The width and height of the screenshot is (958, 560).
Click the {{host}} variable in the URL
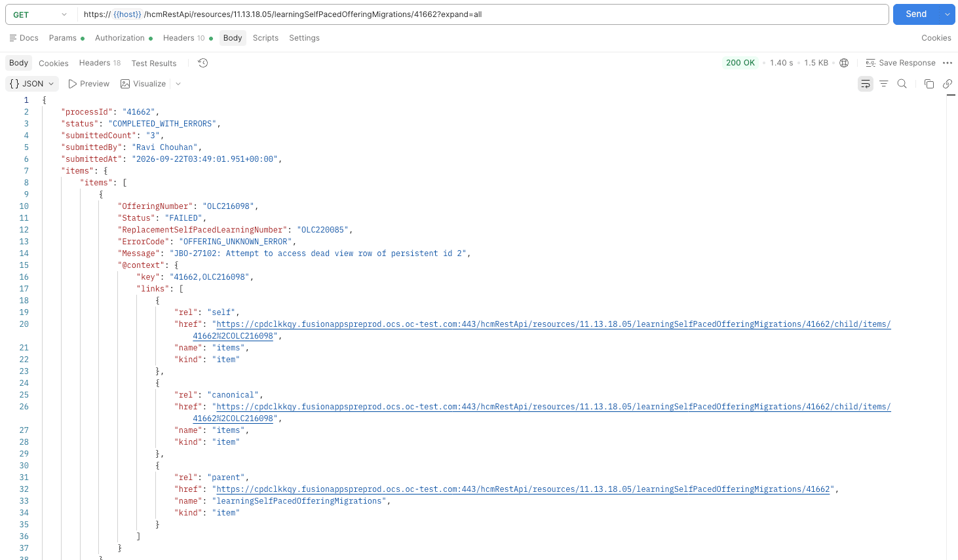(127, 14)
